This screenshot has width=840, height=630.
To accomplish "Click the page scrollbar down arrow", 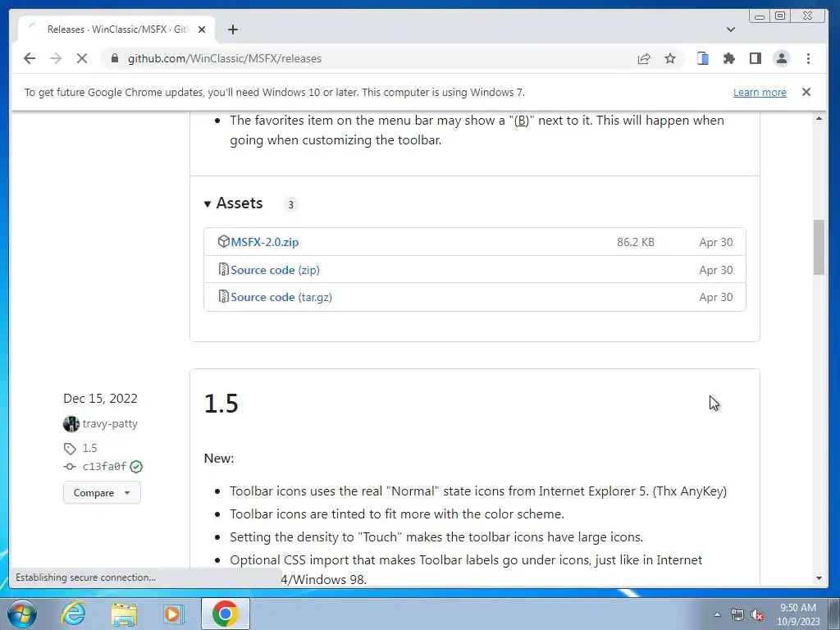I will coord(819,578).
